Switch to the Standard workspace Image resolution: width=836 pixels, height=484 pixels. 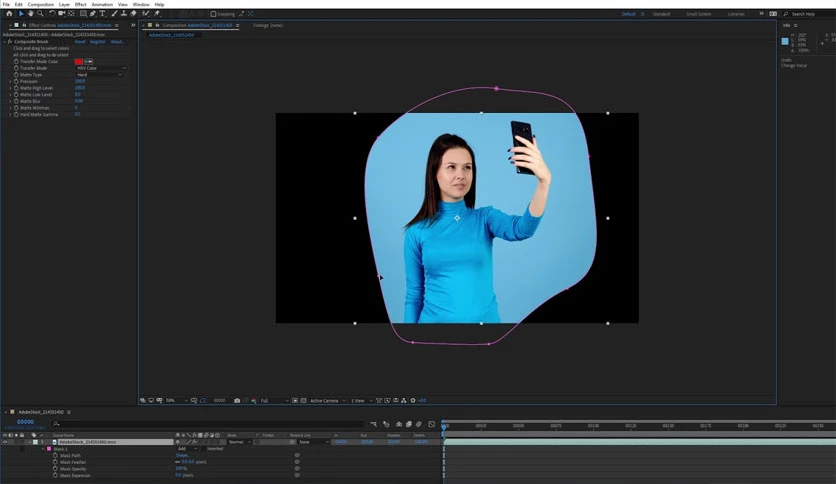point(661,14)
